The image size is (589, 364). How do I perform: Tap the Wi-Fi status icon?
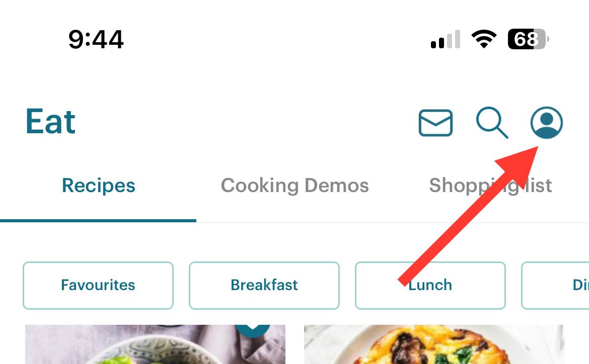coord(484,39)
